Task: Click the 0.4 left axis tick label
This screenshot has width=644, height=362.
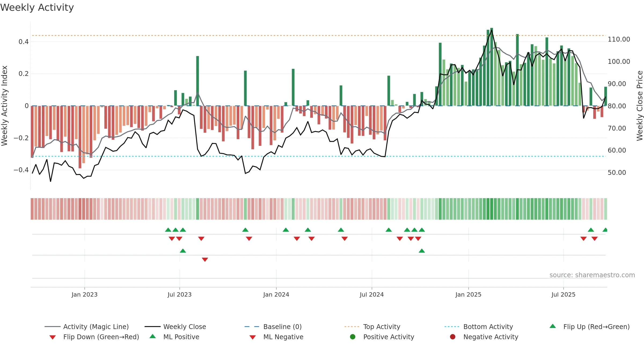Action: tap(24, 42)
